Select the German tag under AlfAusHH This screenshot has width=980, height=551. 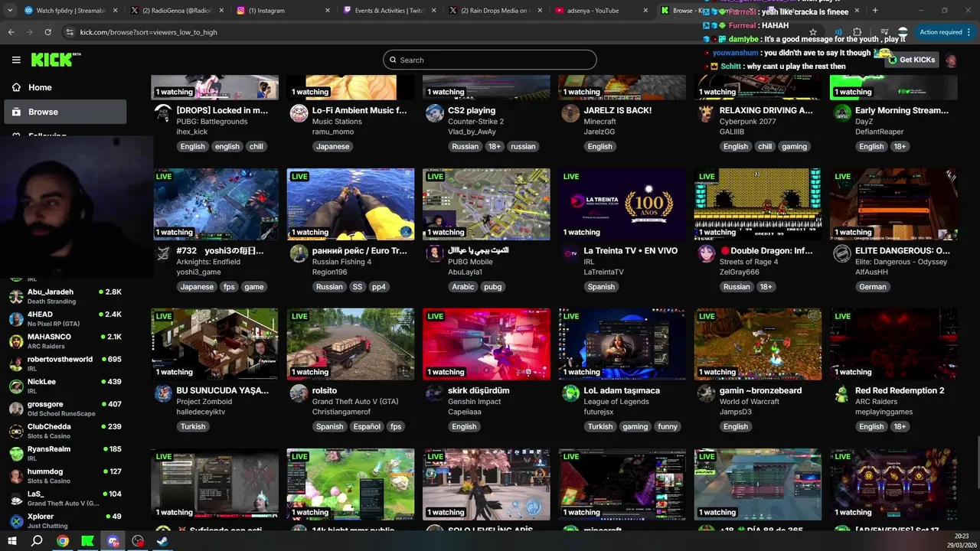click(x=873, y=287)
